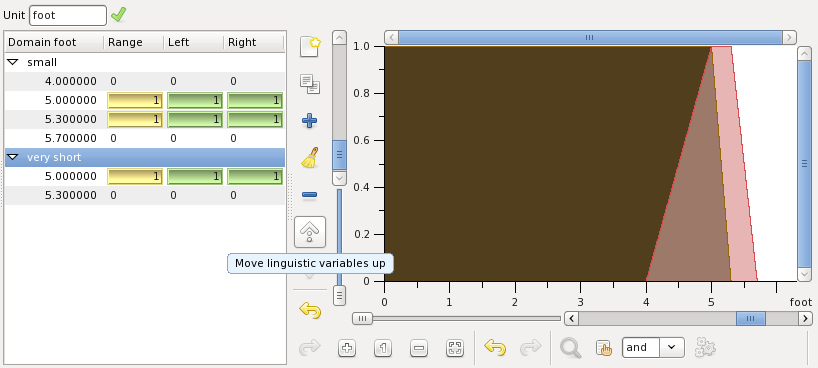Select the 5.000000 row under very short
This screenshot has height=368, width=818.
pos(145,176)
